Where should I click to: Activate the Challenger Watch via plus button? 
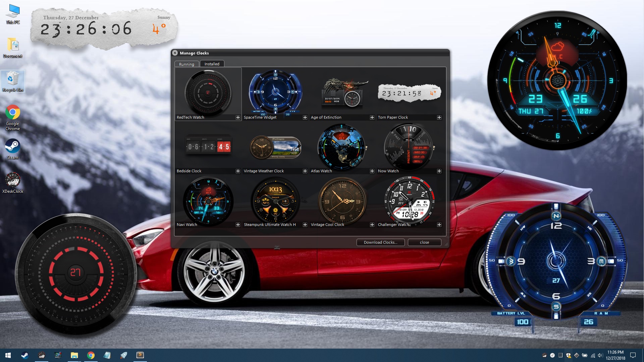tap(439, 225)
